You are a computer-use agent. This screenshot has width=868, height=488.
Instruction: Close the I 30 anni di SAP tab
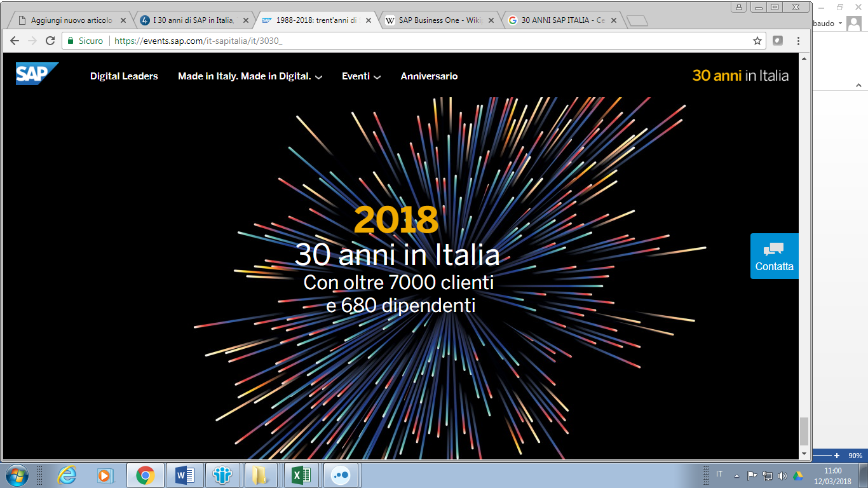(x=246, y=20)
